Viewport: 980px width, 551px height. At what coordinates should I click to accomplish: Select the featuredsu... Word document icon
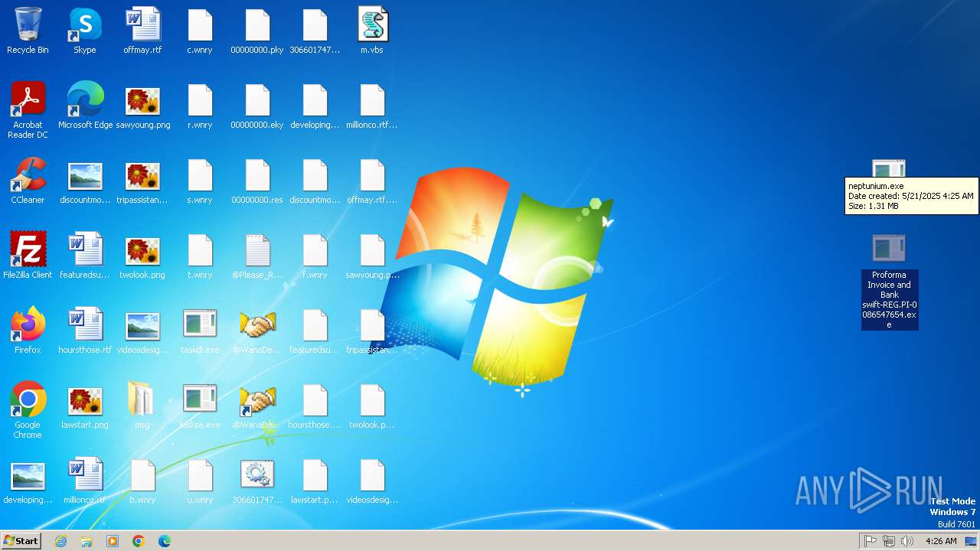tap(85, 256)
